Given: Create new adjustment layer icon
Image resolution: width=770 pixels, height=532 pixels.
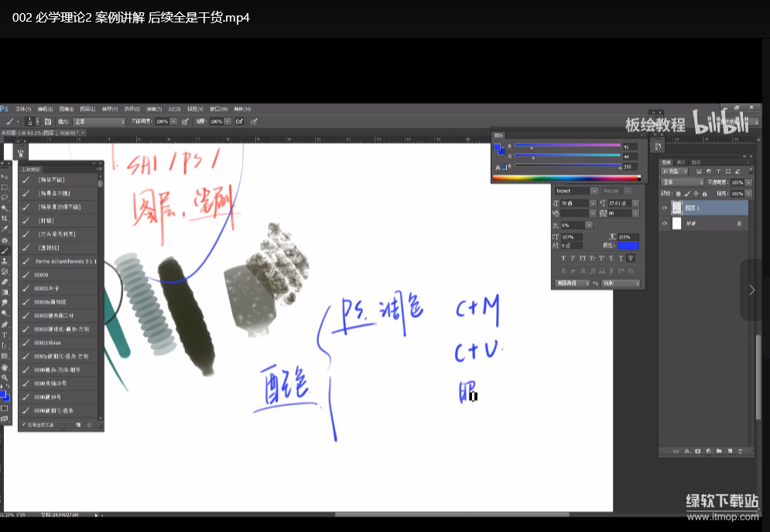Looking at the screenshot, I should point(709,451).
